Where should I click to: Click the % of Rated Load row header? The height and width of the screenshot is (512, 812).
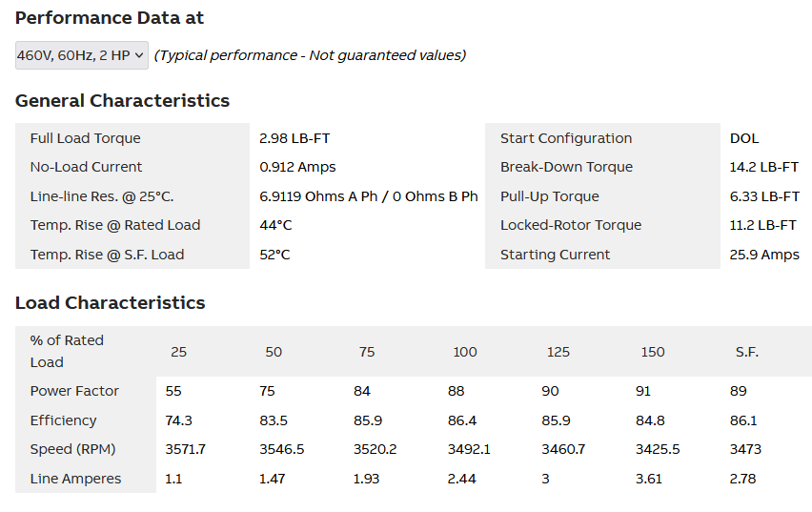67,351
